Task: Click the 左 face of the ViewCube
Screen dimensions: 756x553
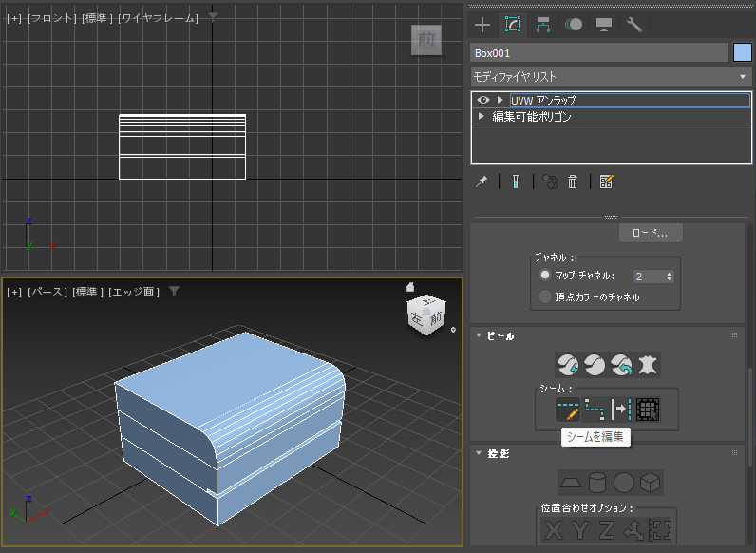Action: (x=416, y=318)
